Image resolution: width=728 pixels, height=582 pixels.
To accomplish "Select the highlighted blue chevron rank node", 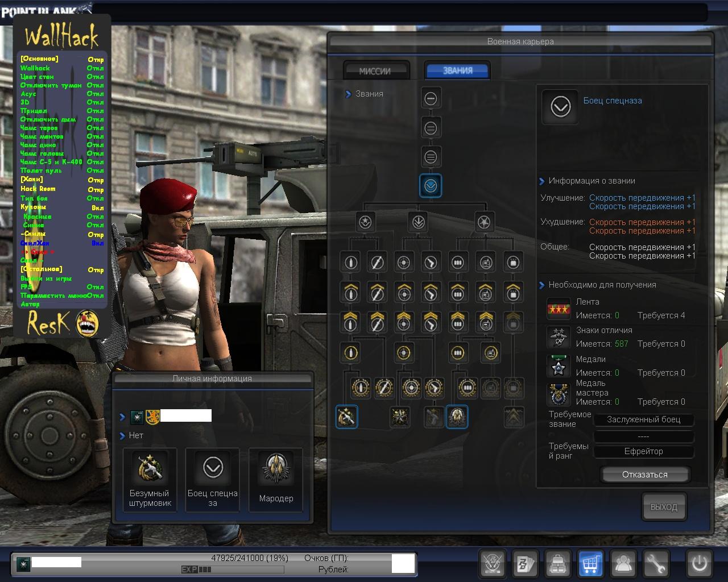I will tap(431, 186).
